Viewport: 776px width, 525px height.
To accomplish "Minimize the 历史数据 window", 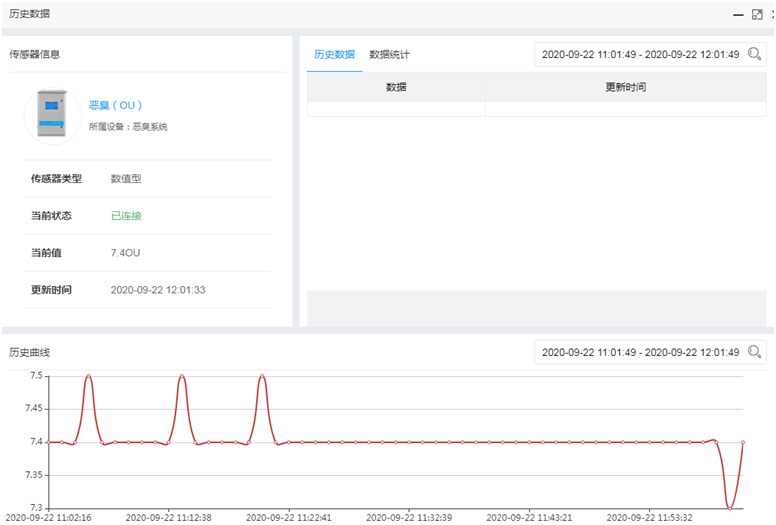I will coord(738,14).
